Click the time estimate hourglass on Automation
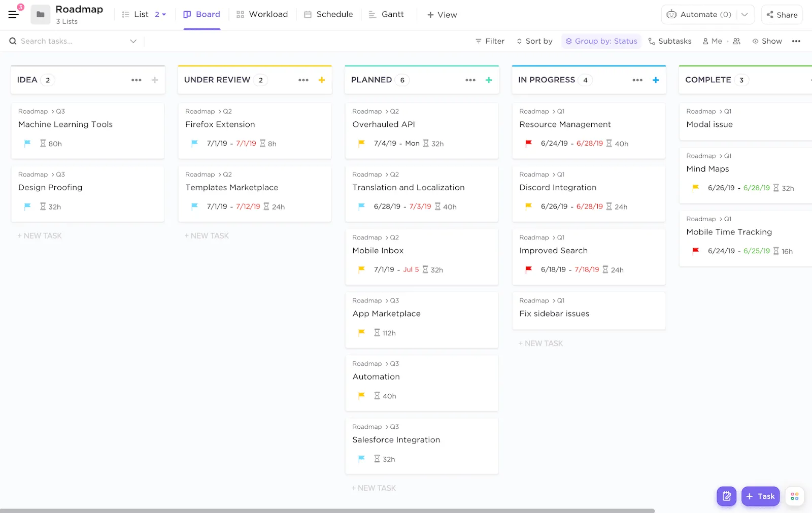This screenshot has width=812, height=513. 377,396
